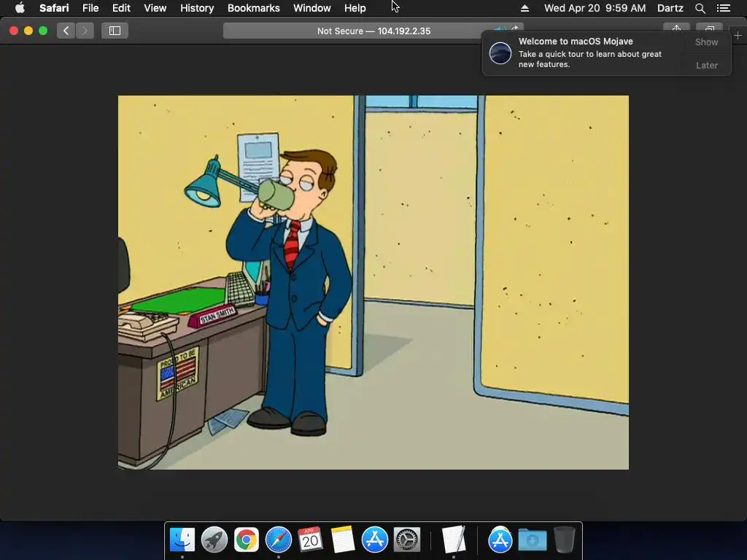
Task: Click the eject icon in menu bar
Action: click(x=525, y=8)
